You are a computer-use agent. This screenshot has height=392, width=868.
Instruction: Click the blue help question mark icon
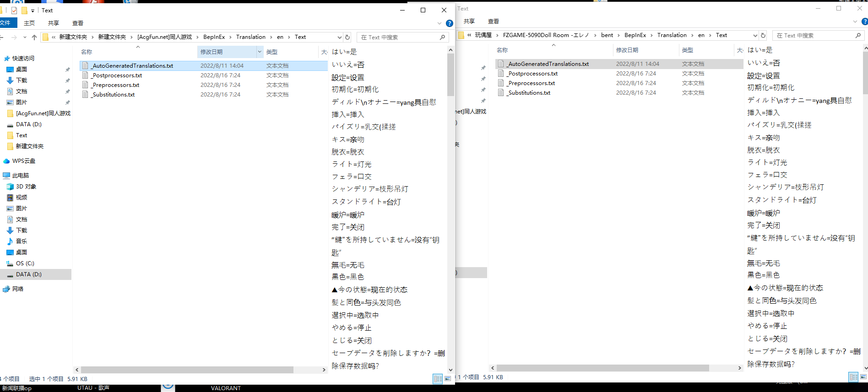(x=450, y=23)
